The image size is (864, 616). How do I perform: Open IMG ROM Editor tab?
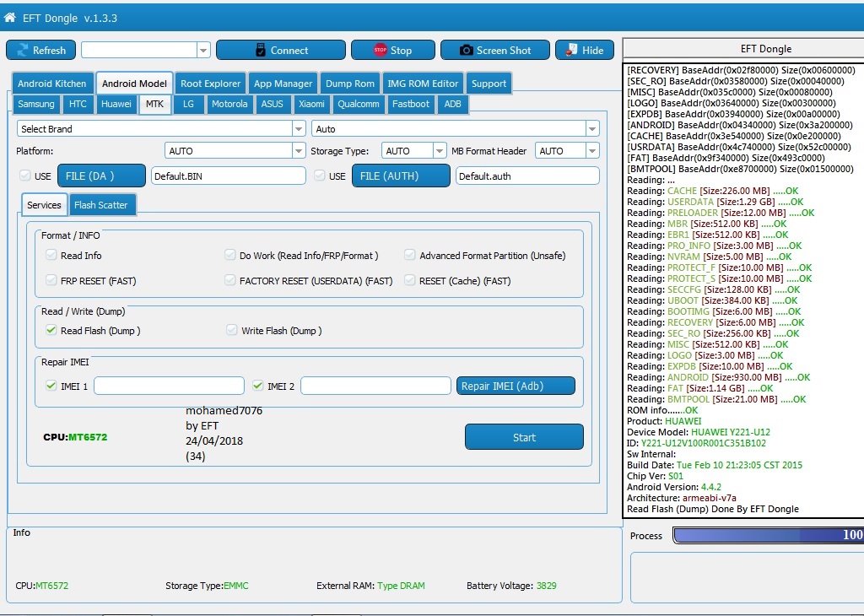pos(423,84)
